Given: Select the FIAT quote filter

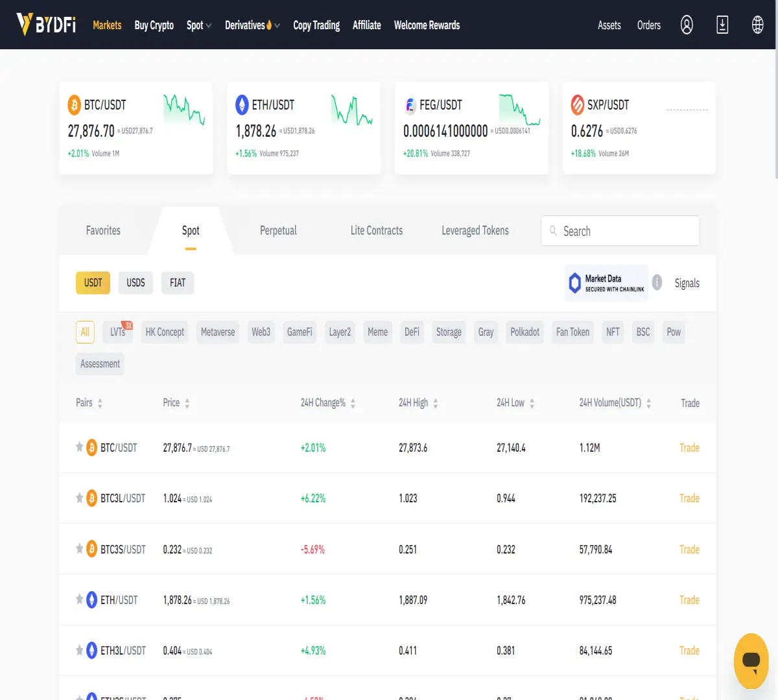Looking at the screenshot, I should coord(178,283).
